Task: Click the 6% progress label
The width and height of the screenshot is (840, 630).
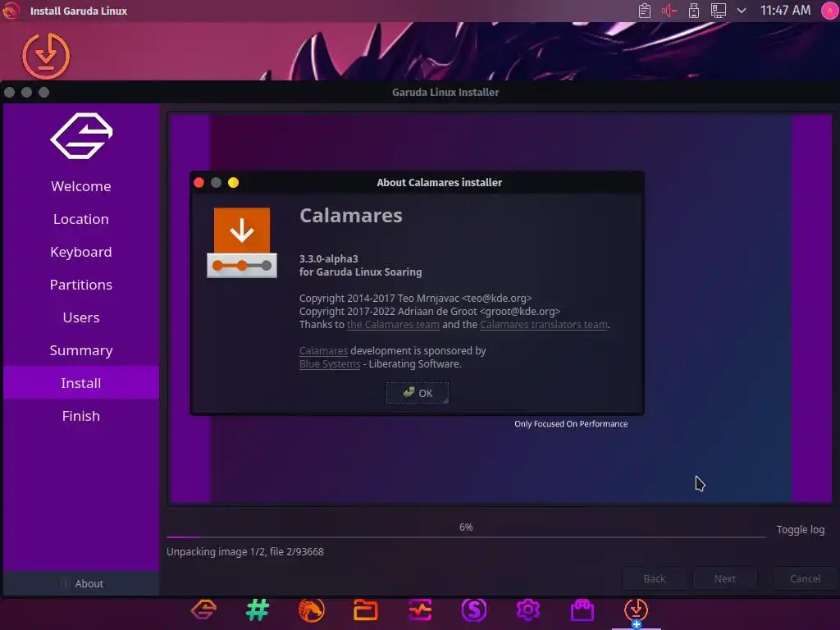Action: pos(466,527)
